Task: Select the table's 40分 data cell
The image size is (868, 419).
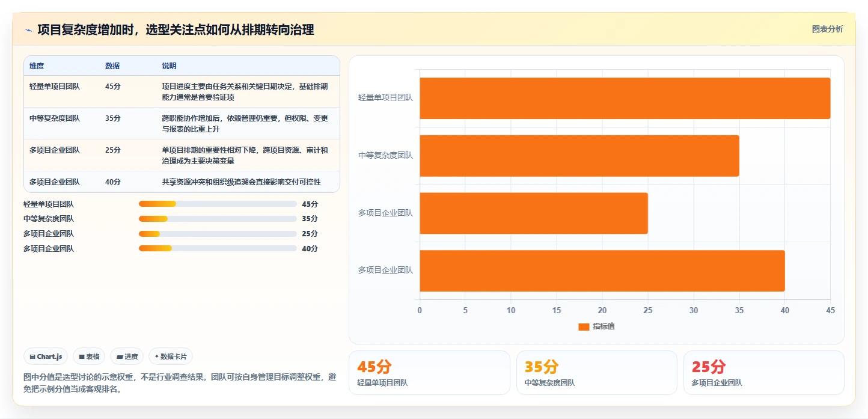Action: coord(113,182)
